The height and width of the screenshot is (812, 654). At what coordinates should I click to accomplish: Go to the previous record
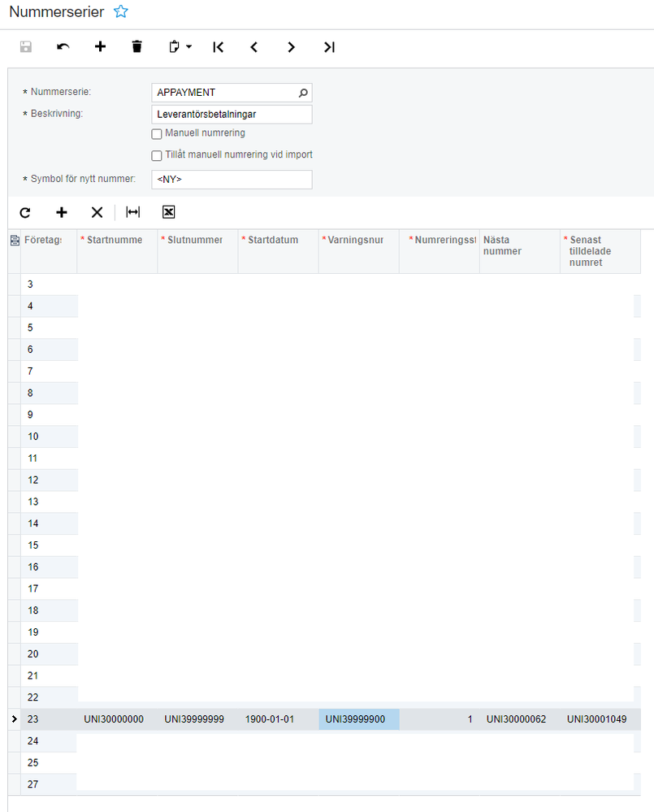[x=254, y=47]
